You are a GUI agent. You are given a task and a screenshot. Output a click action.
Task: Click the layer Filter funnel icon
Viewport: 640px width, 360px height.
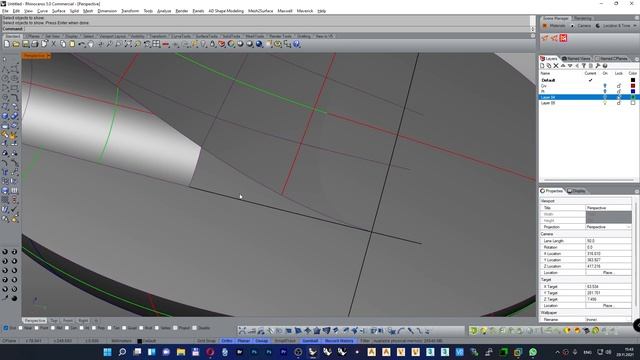tap(584, 66)
